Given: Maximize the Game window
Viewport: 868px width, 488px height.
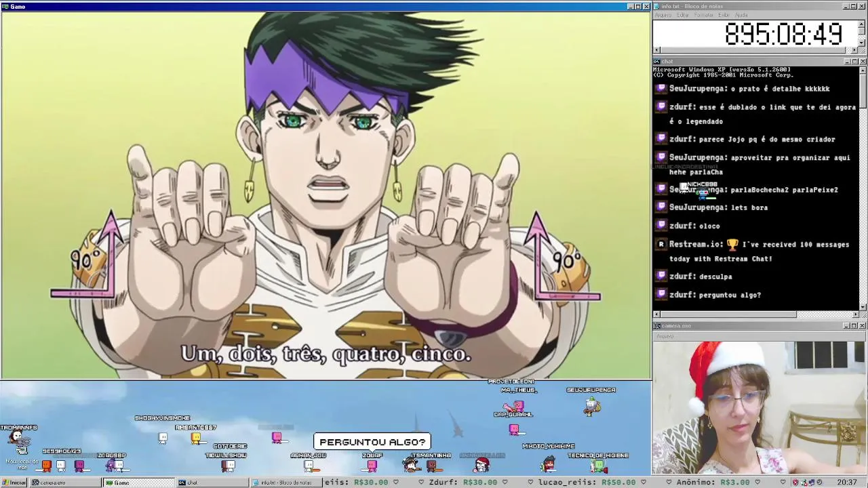Looking at the screenshot, I should pyautogui.click(x=638, y=6).
